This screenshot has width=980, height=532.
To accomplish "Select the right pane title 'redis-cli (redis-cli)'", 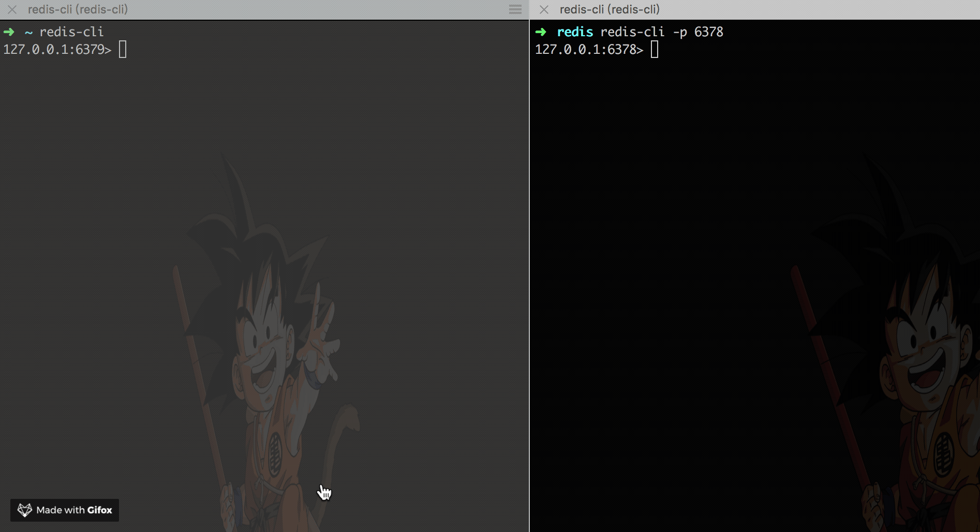I will coord(610,9).
